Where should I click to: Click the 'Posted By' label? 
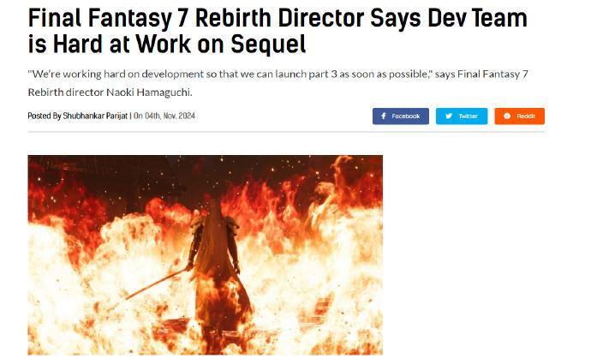44,116
